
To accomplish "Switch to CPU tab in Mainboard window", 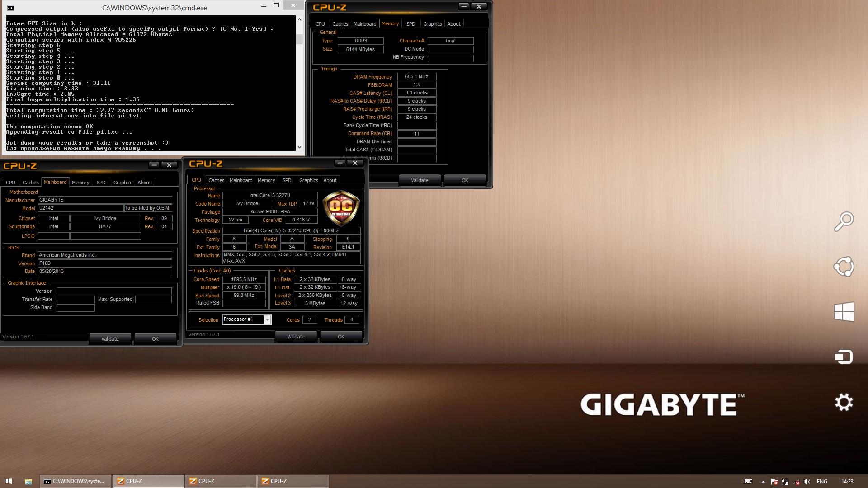I will [10, 183].
